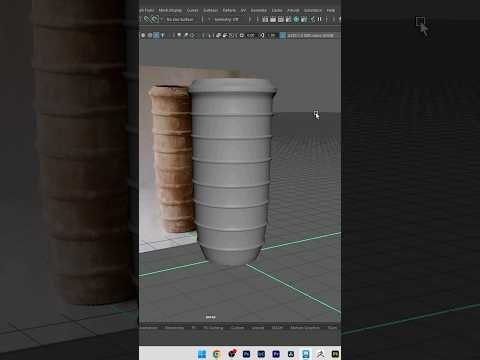Click the clapperboard render current frame icon
480x360 pixels.
point(273,20)
